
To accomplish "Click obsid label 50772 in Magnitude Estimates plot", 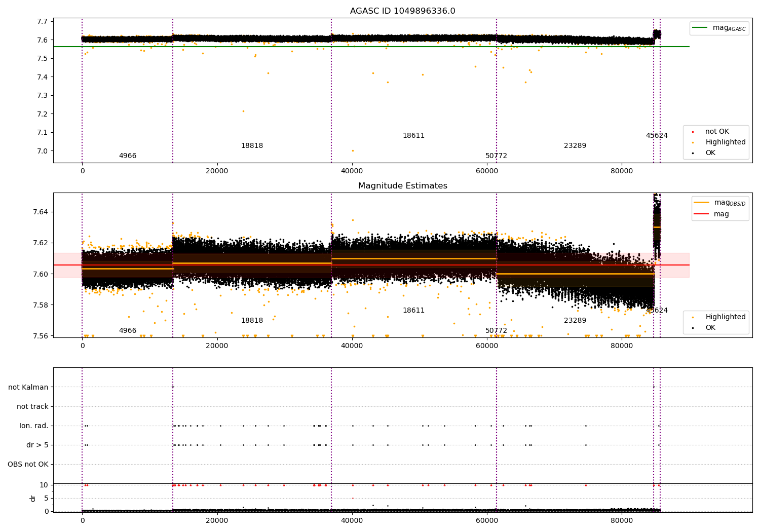I will [x=496, y=331].
